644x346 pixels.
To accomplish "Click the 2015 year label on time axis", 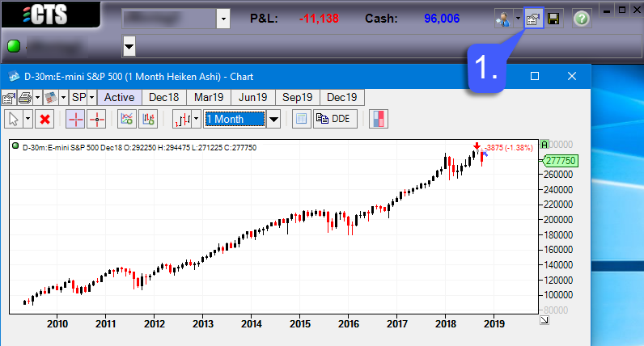I will (300, 324).
